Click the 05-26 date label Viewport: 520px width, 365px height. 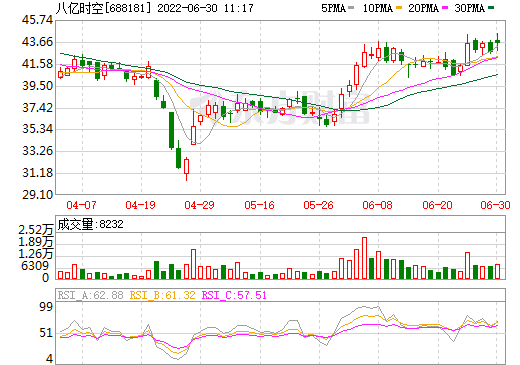coord(318,205)
